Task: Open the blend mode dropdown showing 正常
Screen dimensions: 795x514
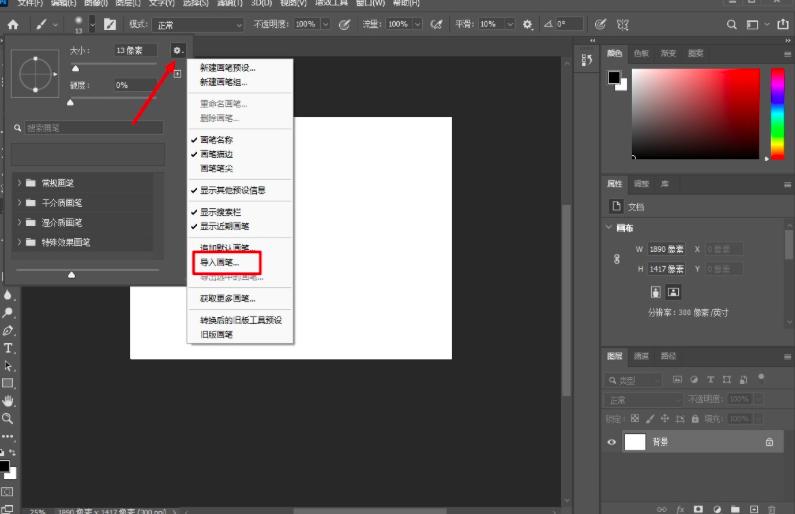Action: [x=196, y=23]
